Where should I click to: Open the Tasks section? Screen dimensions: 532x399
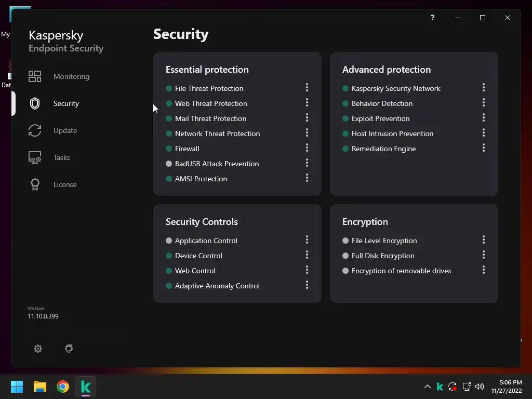(62, 157)
